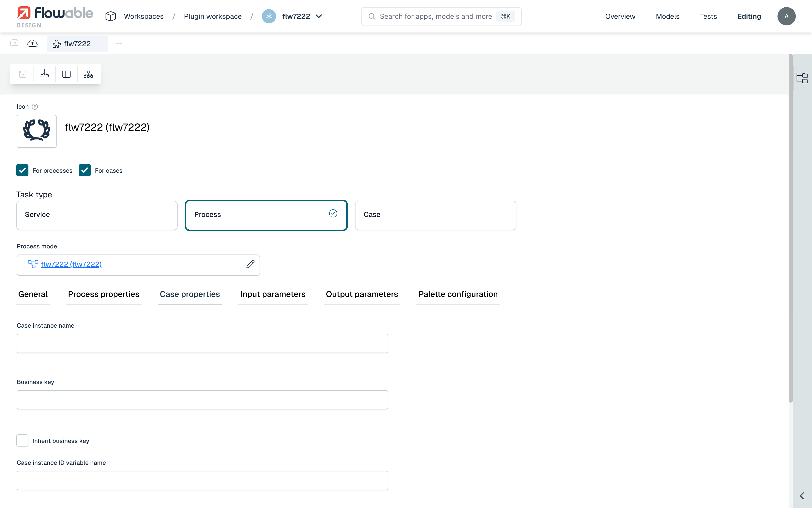Toggle the side panel layout icon
Viewport: 812px width, 508px height.
click(66, 74)
